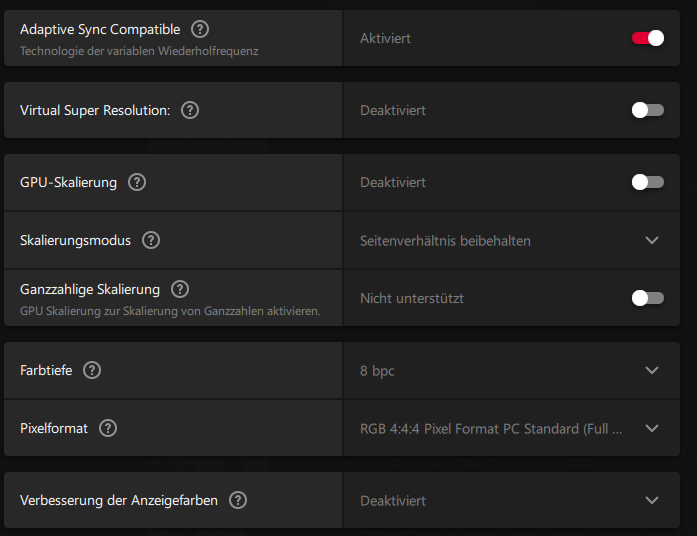Image resolution: width=697 pixels, height=536 pixels.
Task: Click the Pixelformat setting label
Action: (54, 428)
